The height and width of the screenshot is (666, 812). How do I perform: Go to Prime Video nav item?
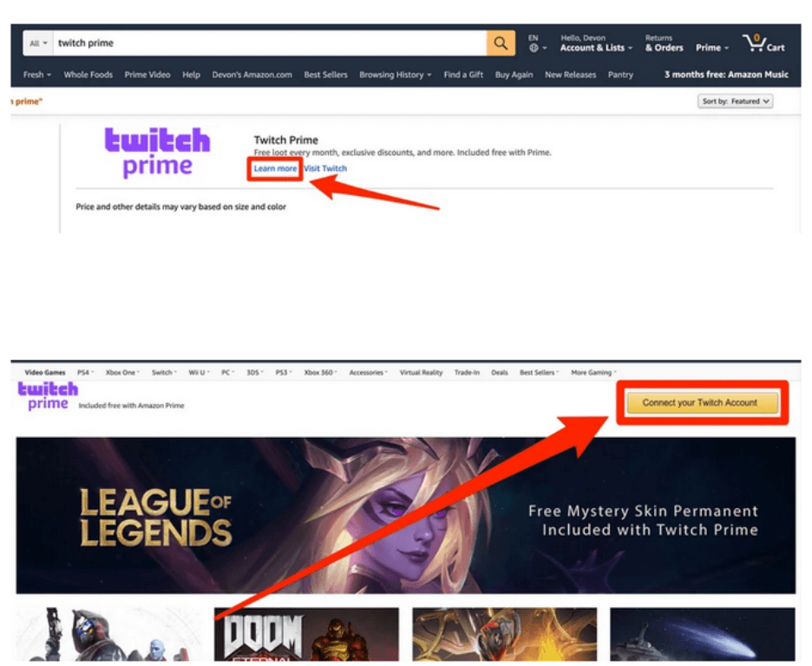(147, 75)
